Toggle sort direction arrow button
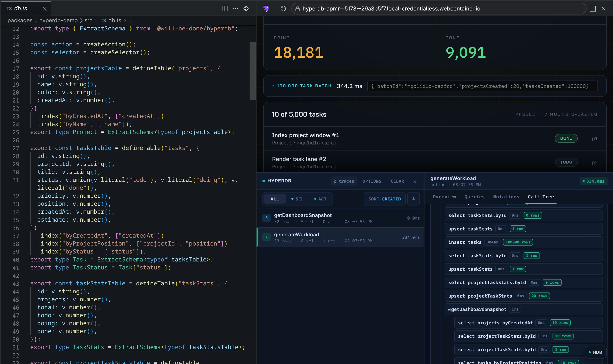613x364 pixels. (x=413, y=199)
